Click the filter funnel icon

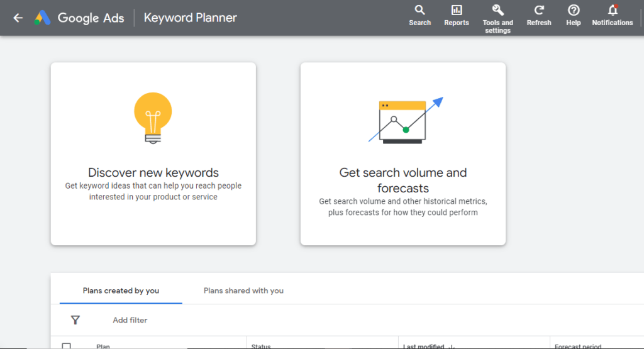(75, 320)
